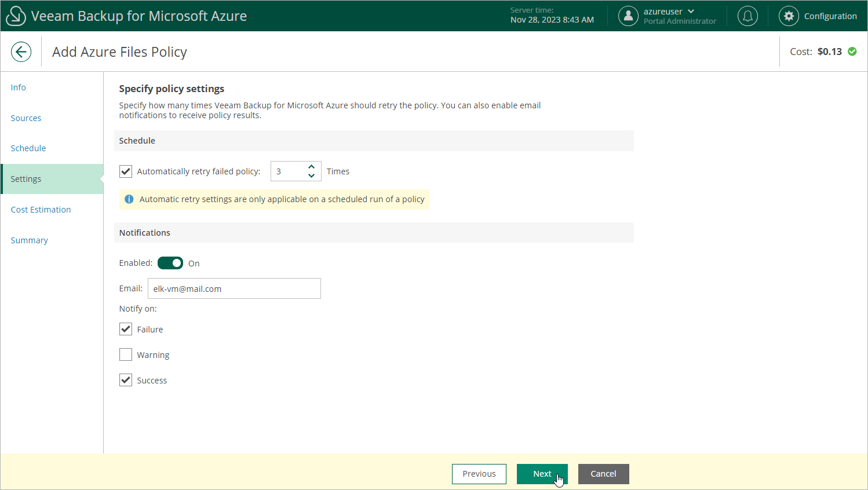The width and height of the screenshot is (868, 490).
Task: Open the Configuration gear icon
Action: (789, 16)
